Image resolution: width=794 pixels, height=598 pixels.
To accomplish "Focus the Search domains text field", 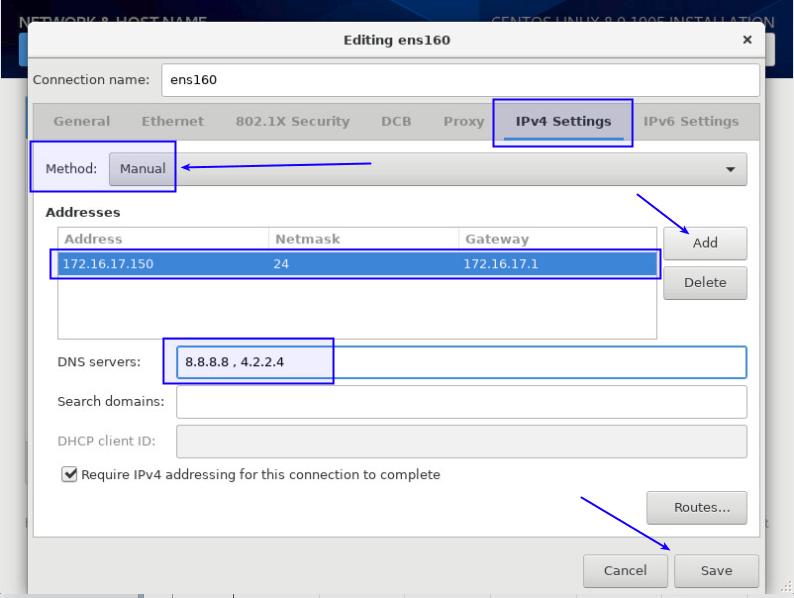I will pos(461,402).
